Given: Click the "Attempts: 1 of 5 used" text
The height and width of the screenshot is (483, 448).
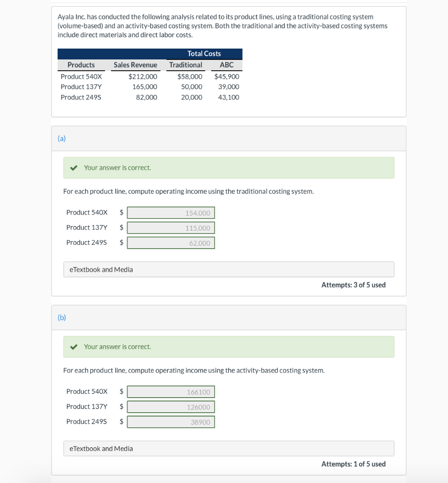Looking at the screenshot, I should click(x=353, y=464).
